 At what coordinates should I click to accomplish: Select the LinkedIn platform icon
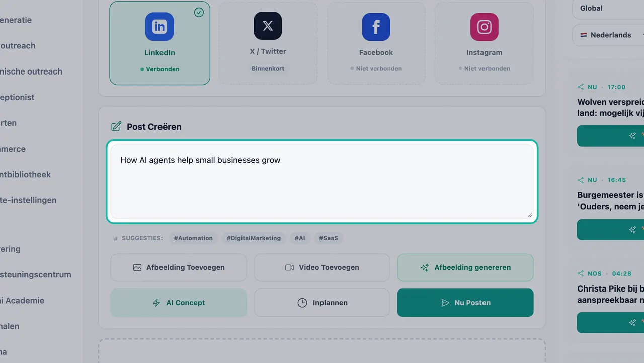tap(159, 27)
